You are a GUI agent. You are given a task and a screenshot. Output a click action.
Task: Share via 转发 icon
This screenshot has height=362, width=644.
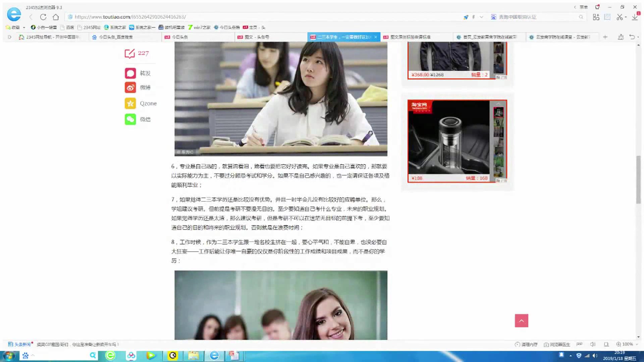pos(130,73)
